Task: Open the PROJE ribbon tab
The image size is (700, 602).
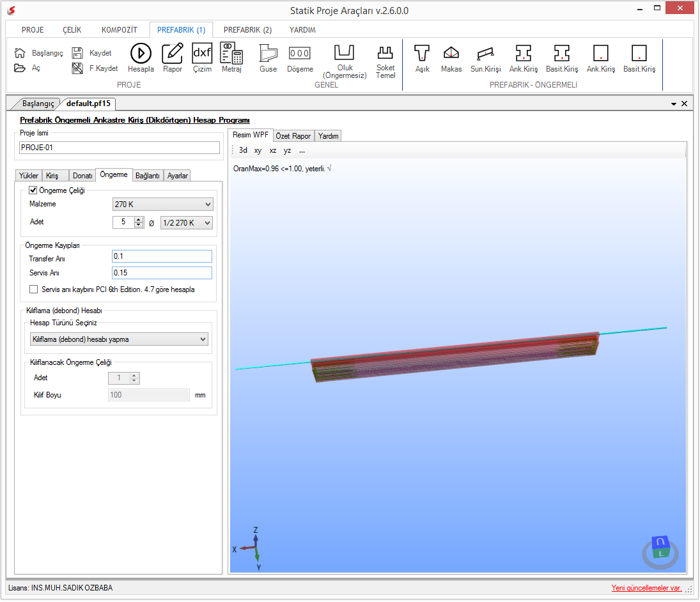Action: point(33,30)
